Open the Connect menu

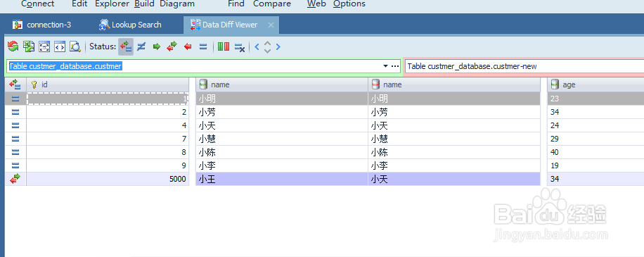(x=37, y=4)
